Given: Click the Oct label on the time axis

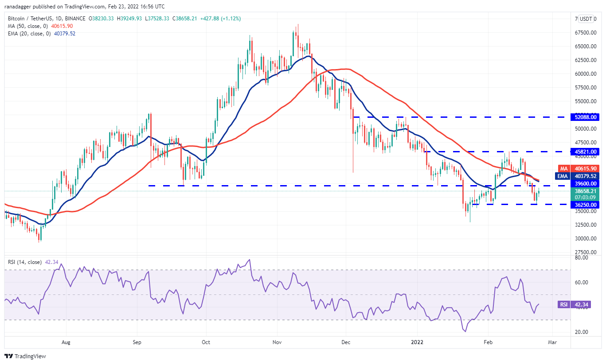Looking at the screenshot, I should click(206, 342).
